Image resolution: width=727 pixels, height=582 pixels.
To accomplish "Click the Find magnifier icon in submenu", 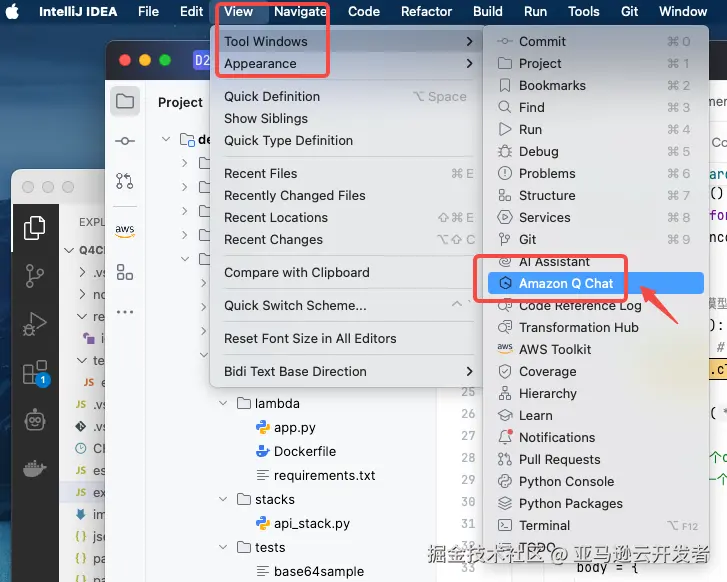I will 504,107.
